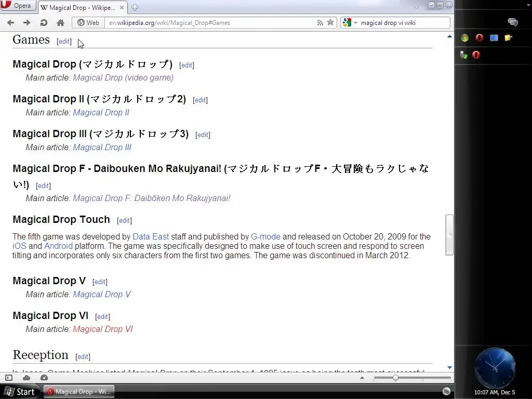Reload the current page

pos(44,23)
